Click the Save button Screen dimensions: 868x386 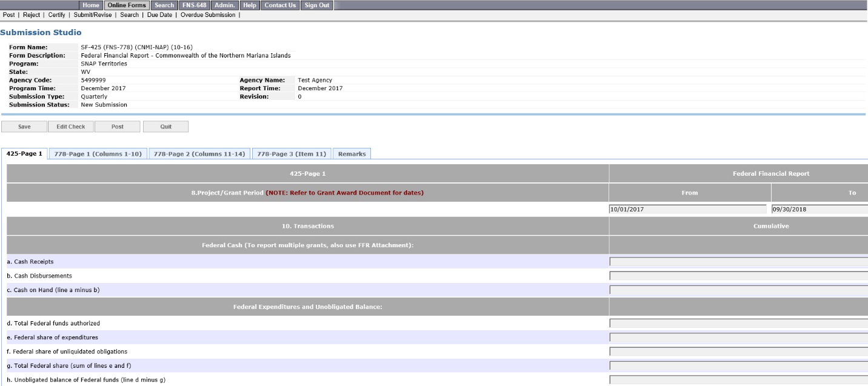click(x=24, y=127)
